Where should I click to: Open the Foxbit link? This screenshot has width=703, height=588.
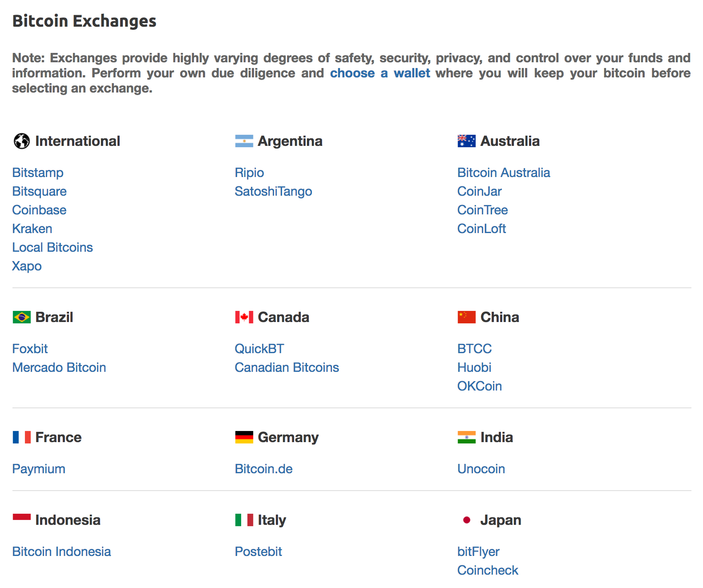[30, 349]
